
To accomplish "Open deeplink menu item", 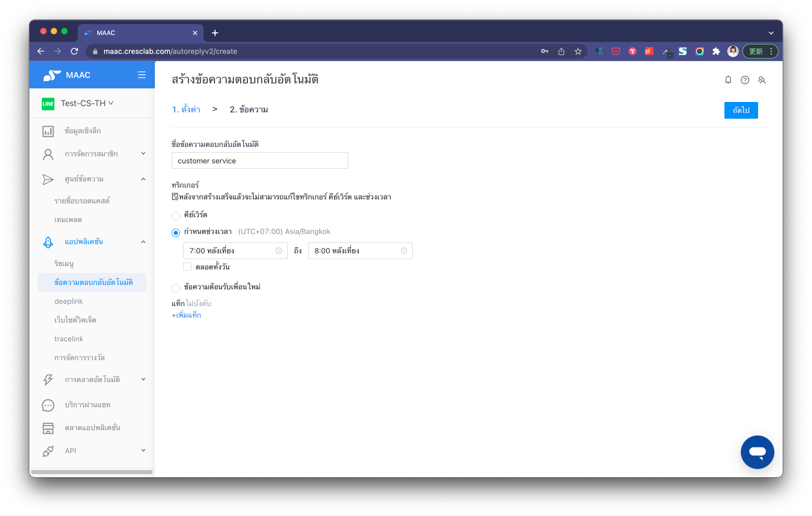I will pos(69,301).
